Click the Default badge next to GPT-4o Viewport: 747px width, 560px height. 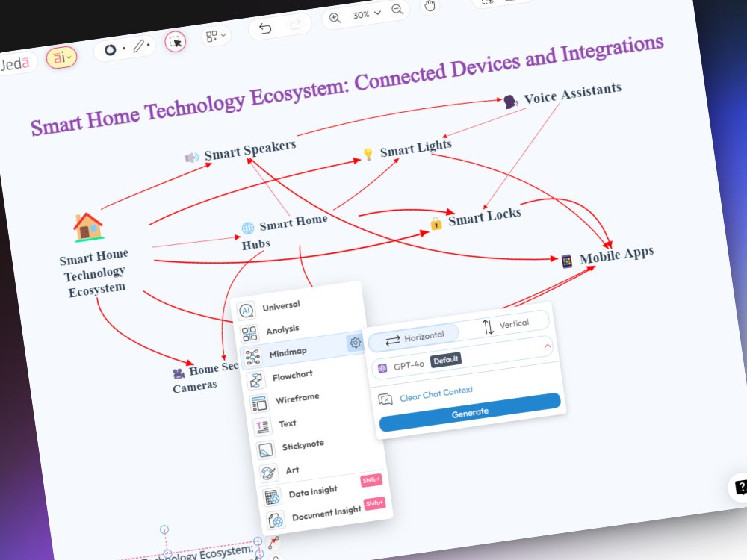445,361
